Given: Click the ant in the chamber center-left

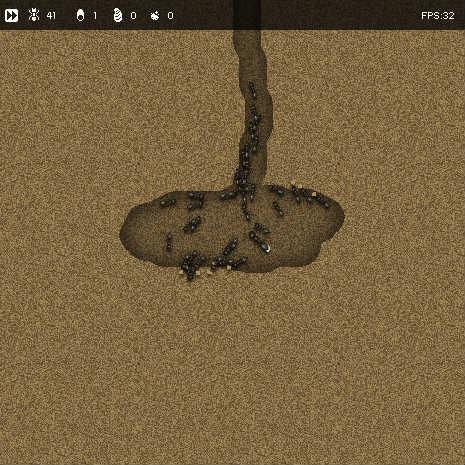Looking at the screenshot, I should click(192, 224).
